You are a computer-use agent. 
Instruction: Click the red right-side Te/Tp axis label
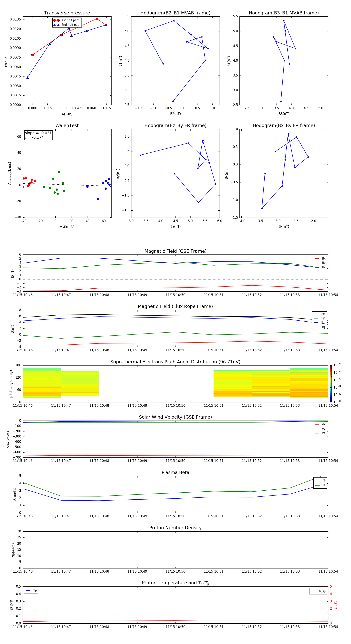pyautogui.click(x=336, y=605)
